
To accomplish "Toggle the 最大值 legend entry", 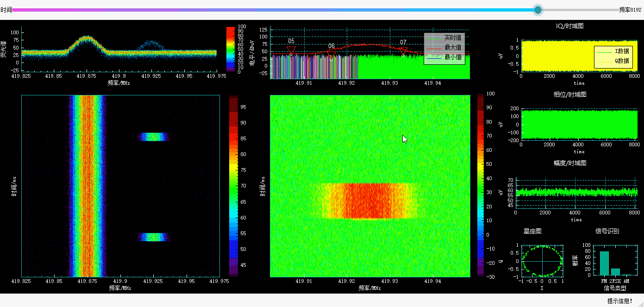I will tap(444, 48).
